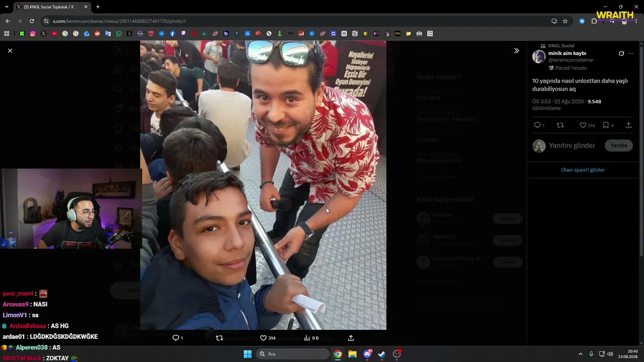Click the x.com address bar URL
Screen dimensions: 644x362
coord(119,21)
